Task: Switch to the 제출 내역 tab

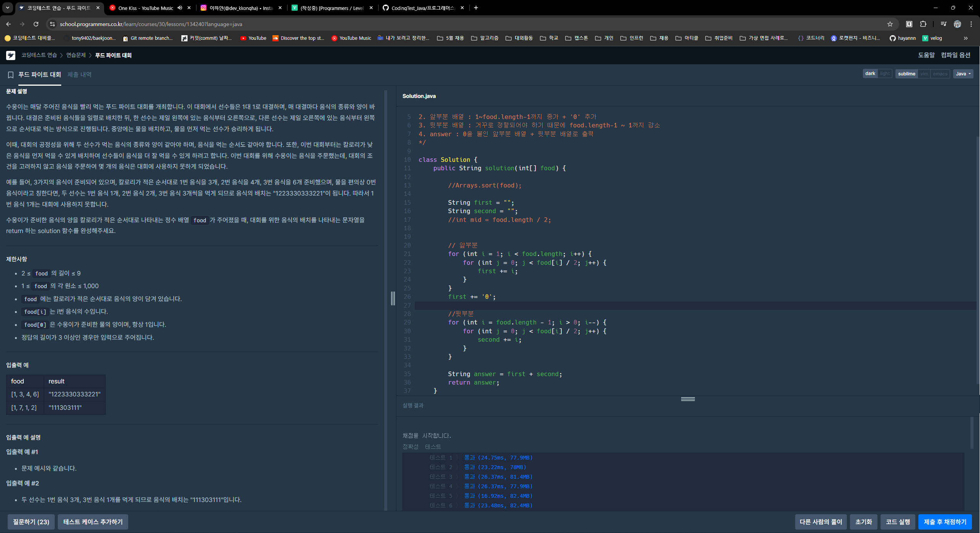Action: [80, 75]
